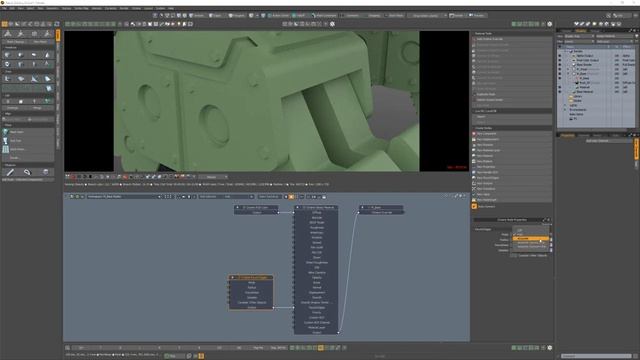Click the vertical orange tab beside the left tool panel
The height and width of the screenshot is (360, 640).
tap(58, 36)
